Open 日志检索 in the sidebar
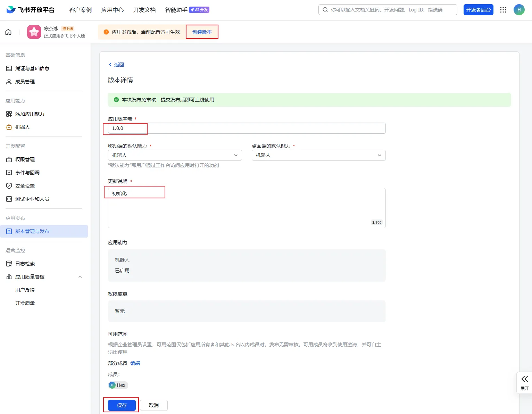 25,264
